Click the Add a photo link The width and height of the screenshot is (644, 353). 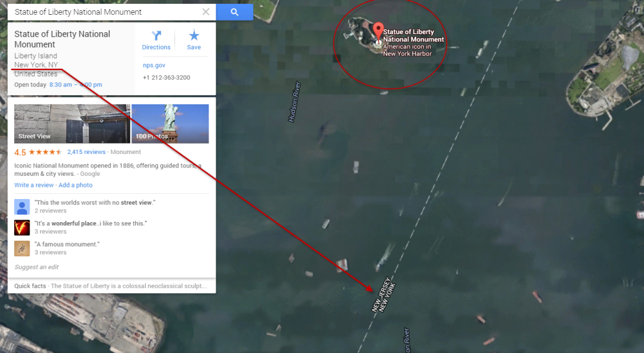click(75, 185)
